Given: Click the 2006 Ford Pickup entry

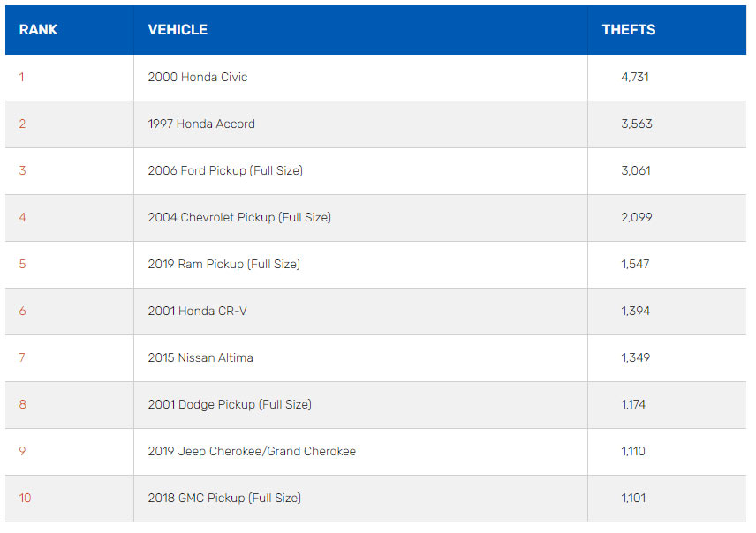Looking at the screenshot, I should [x=225, y=171].
